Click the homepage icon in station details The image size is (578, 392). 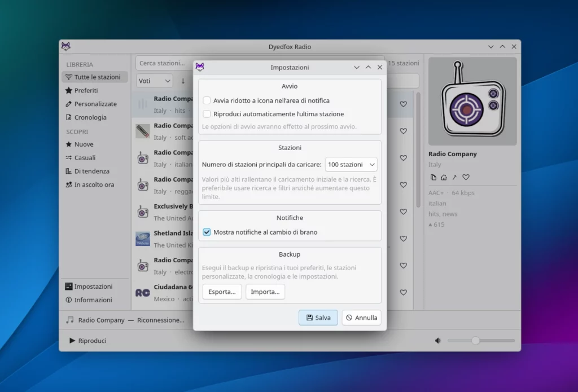pyautogui.click(x=444, y=177)
